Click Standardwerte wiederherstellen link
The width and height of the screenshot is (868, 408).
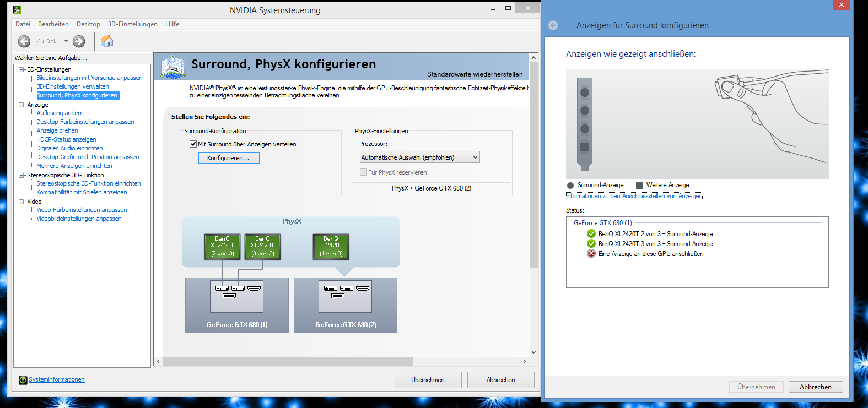[x=475, y=74]
